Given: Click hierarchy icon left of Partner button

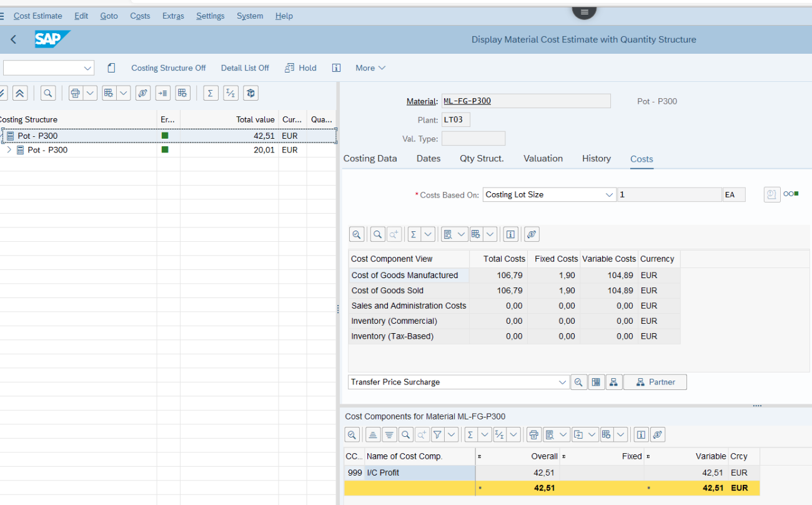Looking at the screenshot, I should click(614, 382).
